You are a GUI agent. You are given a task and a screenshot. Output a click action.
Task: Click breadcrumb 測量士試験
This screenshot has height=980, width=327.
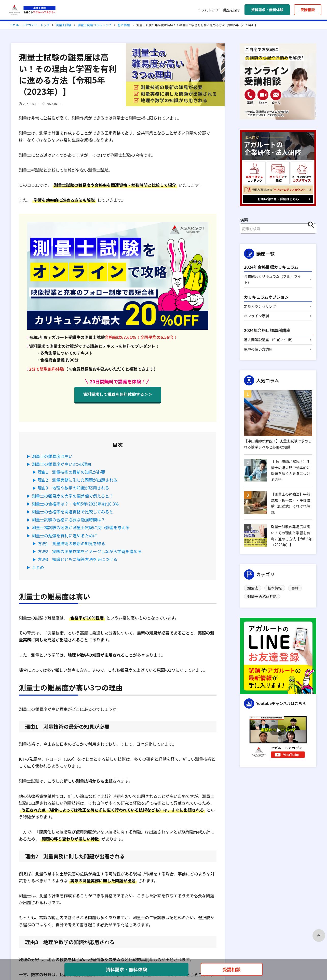64,25
